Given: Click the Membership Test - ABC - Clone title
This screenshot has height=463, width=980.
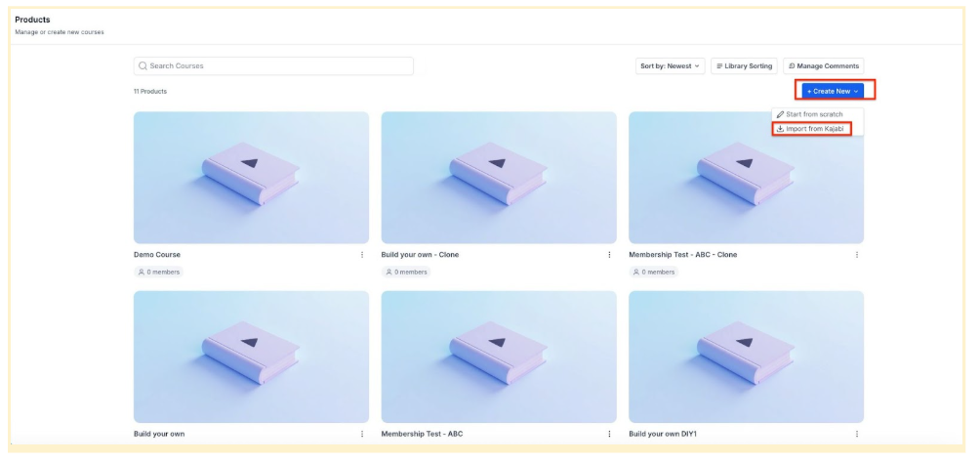Looking at the screenshot, I should [683, 255].
